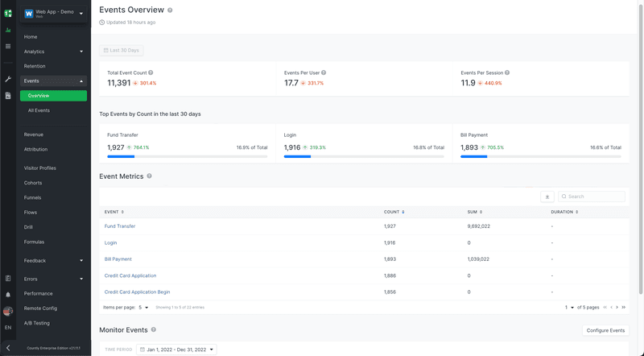This screenshot has height=356, width=644.
Task: Click the Countly logo icon
Action: pos(8,12)
